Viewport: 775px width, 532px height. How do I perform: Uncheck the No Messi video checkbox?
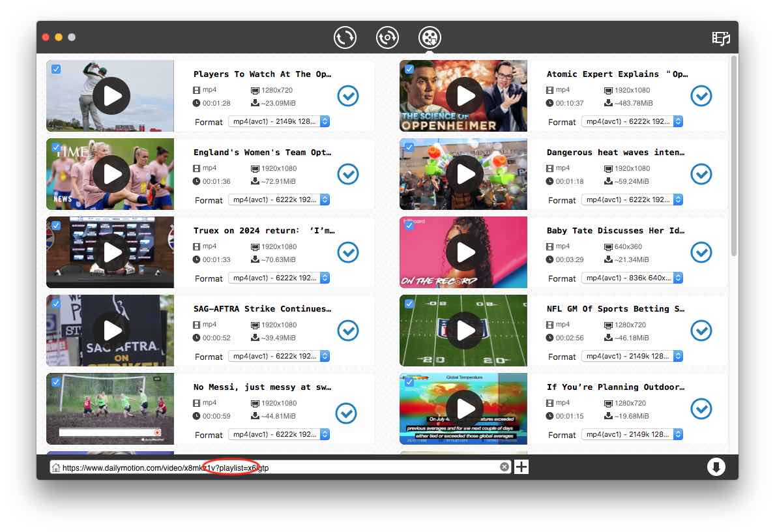pos(56,381)
